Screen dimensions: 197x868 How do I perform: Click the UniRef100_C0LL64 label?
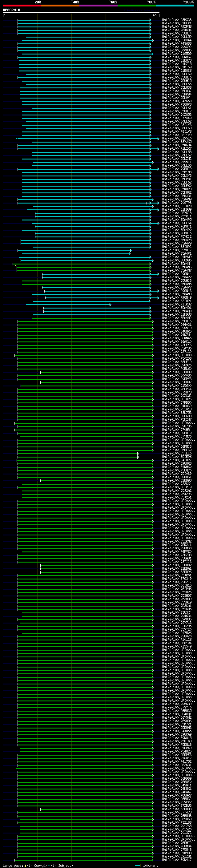click(x=177, y=223)
